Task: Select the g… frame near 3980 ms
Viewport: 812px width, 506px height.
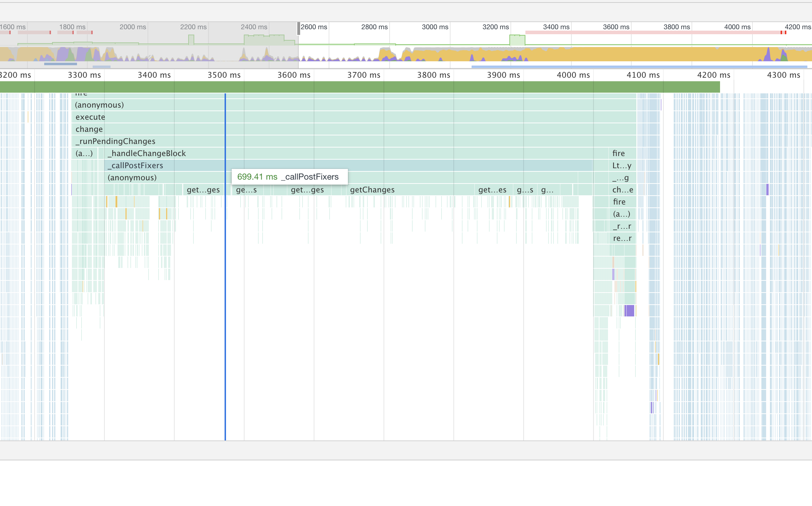Action: 549,190
